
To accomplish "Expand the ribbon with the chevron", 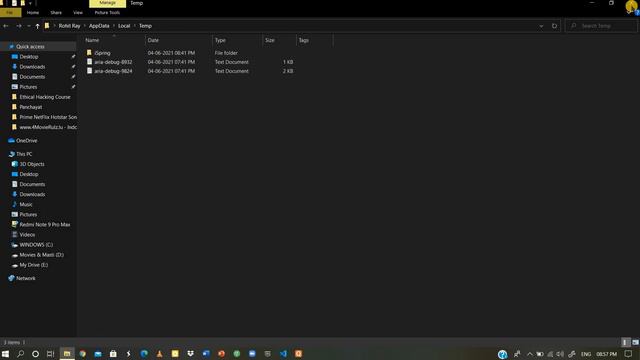I will tap(629, 13).
